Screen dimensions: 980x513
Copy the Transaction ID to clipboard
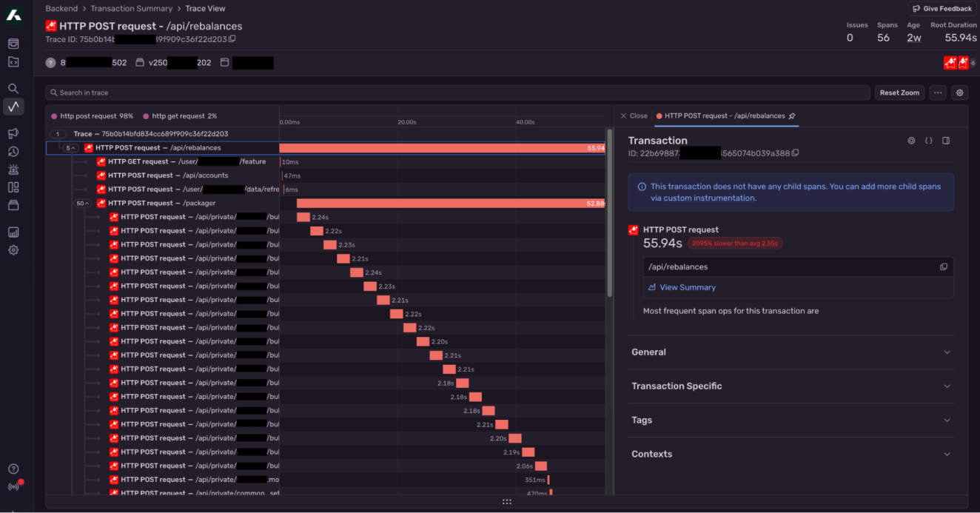tap(796, 153)
